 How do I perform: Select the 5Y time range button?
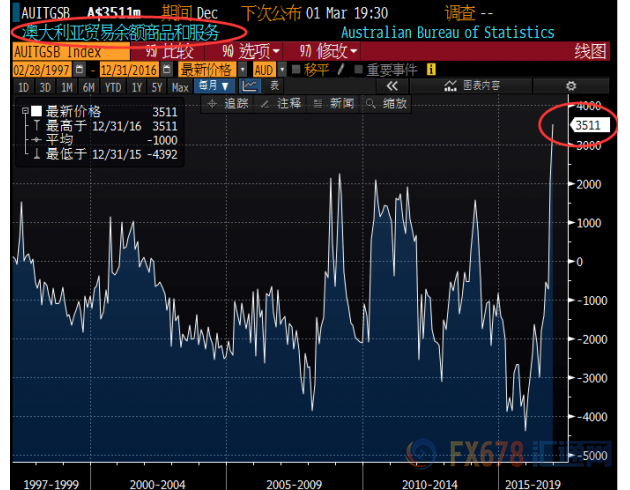coord(159,87)
